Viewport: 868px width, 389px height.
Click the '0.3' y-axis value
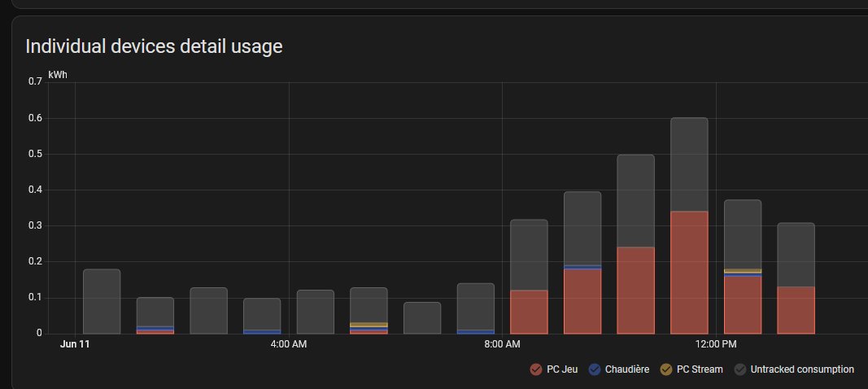tap(35, 225)
